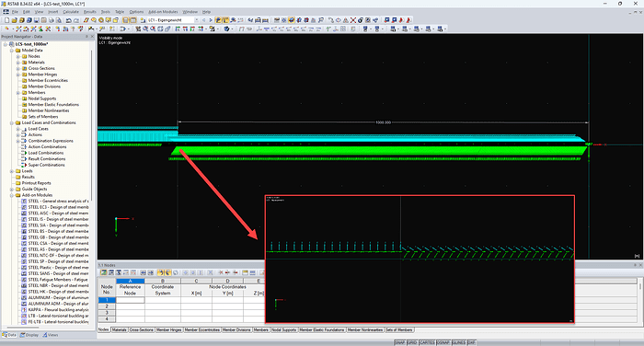Click the first icon in the table toolbar
This screenshot has width=644, height=346.
click(103, 272)
